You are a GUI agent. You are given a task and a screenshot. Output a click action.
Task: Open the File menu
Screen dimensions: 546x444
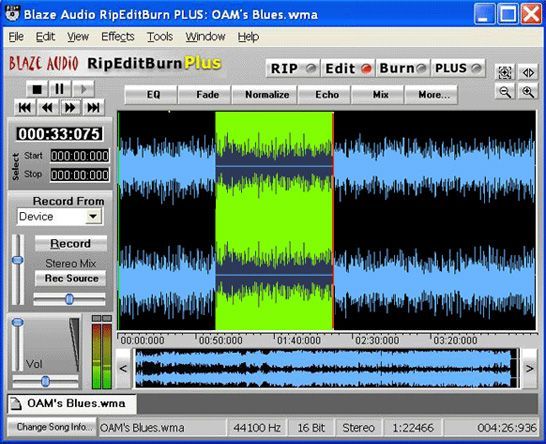pyautogui.click(x=16, y=37)
